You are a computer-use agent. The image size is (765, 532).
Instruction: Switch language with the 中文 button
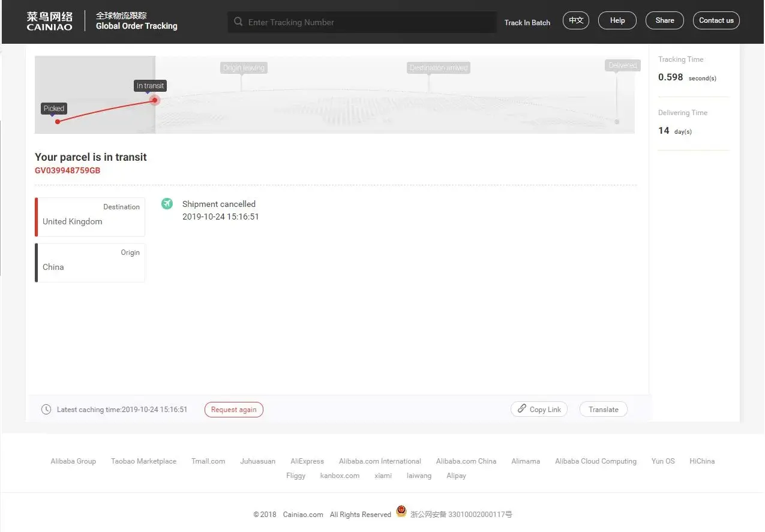click(576, 20)
